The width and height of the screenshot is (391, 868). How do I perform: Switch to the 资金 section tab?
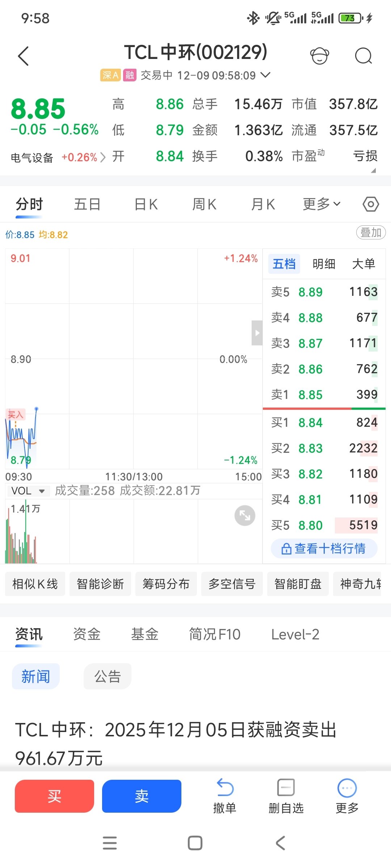[87, 634]
